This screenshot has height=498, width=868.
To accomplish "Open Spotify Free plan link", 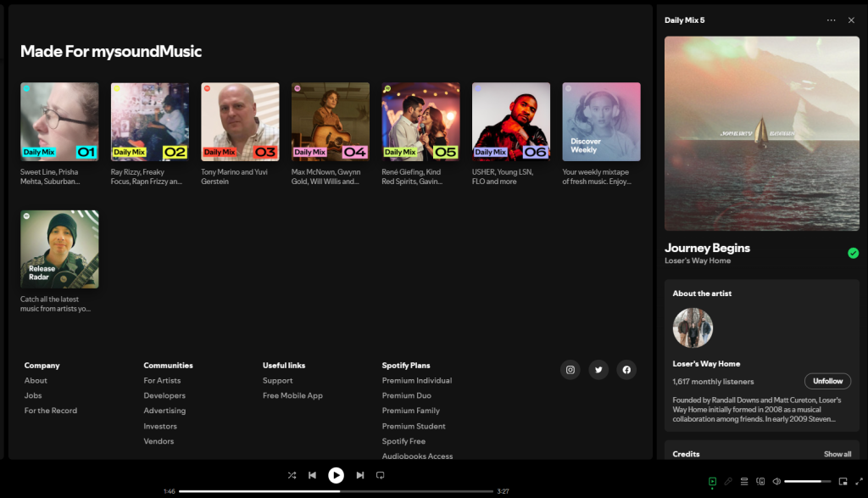I will tap(403, 441).
